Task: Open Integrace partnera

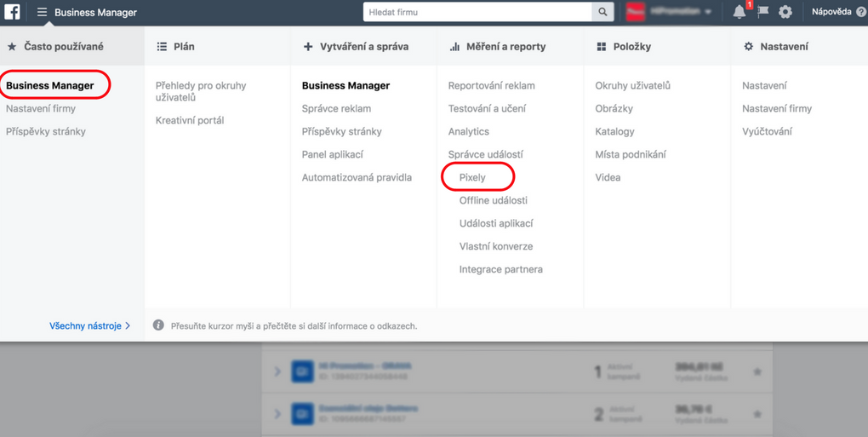Action: 501,270
